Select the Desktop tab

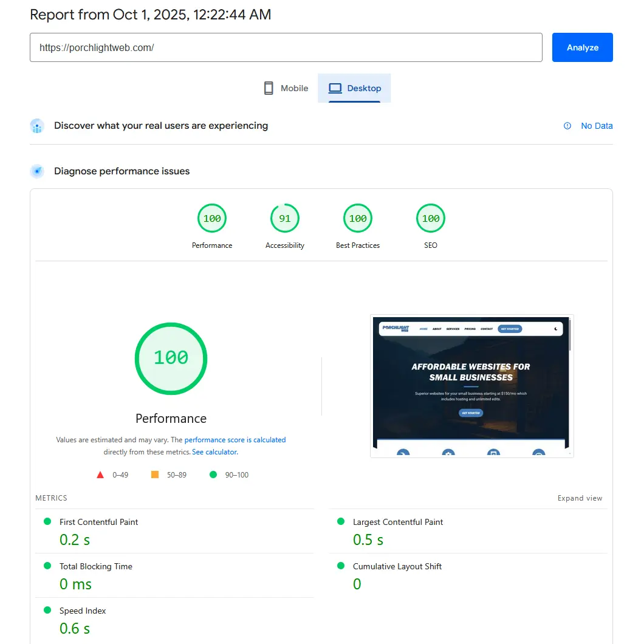tap(354, 88)
